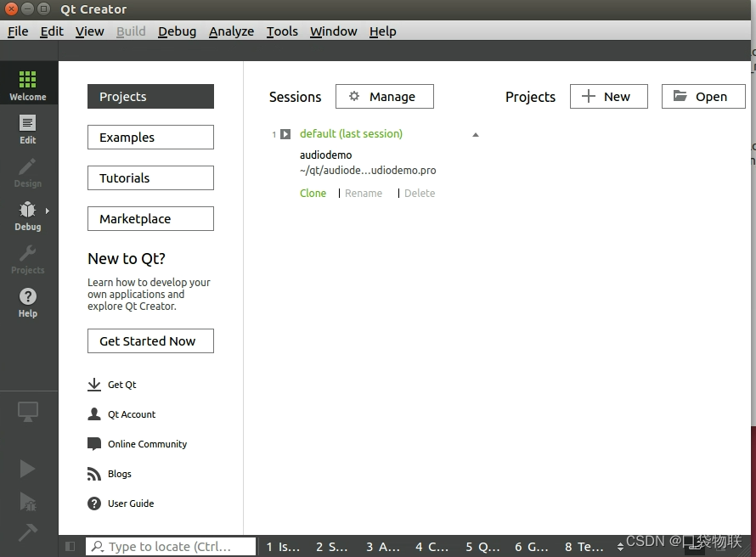The width and height of the screenshot is (756, 557).
Task: Open the Debug mode bug icon
Action: (27, 210)
